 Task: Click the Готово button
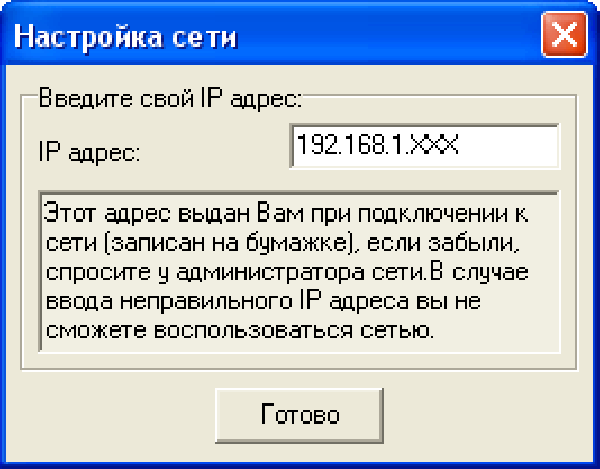tap(299, 415)
